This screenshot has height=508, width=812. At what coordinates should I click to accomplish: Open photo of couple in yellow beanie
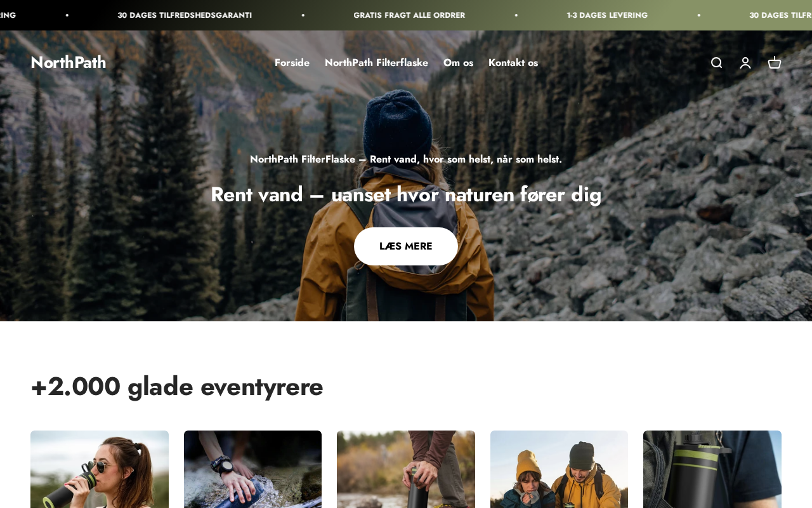(559, 469)
